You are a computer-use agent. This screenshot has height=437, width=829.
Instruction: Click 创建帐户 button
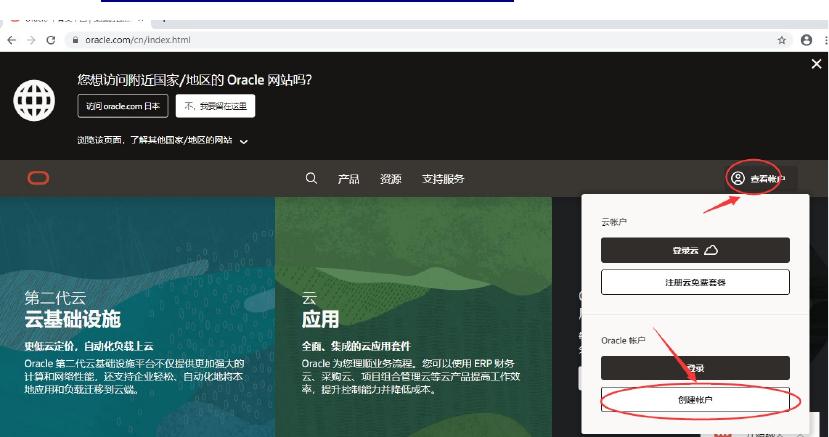(695, 400)
